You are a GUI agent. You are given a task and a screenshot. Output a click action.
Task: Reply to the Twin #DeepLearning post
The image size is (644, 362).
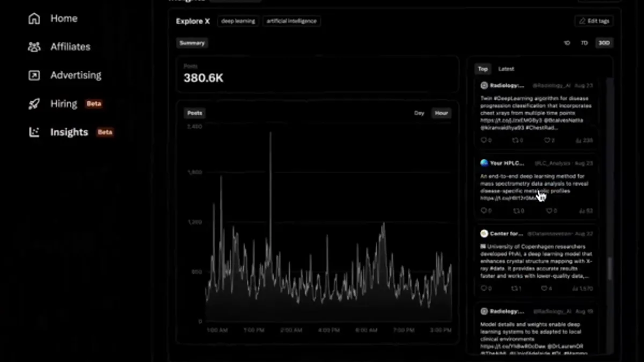click(x=484, y=140)
